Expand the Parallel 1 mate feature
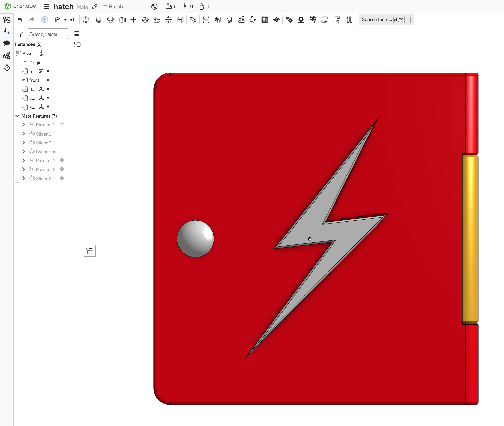504x426 pixels. (x=23, y=125)
